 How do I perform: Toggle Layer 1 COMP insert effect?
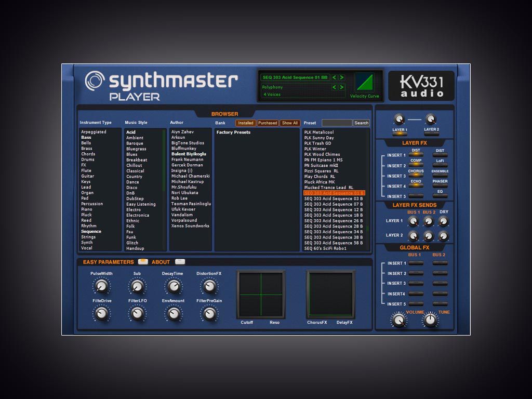coord(416,165)
